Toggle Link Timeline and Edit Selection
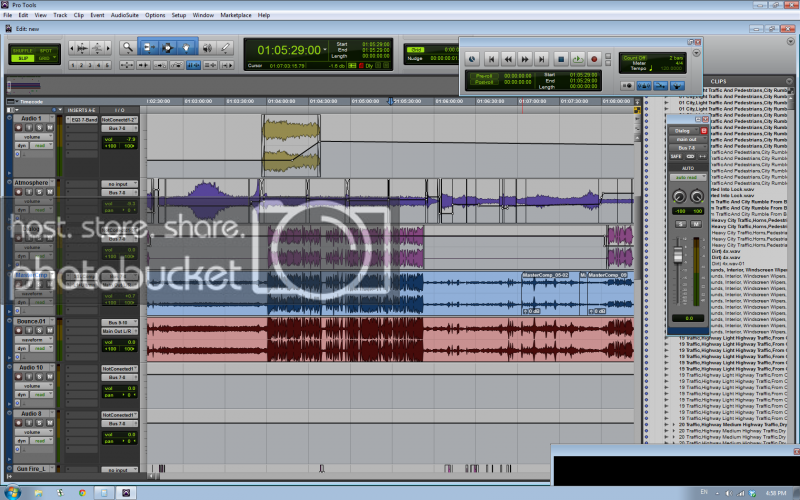 click(x=193, y=65)
